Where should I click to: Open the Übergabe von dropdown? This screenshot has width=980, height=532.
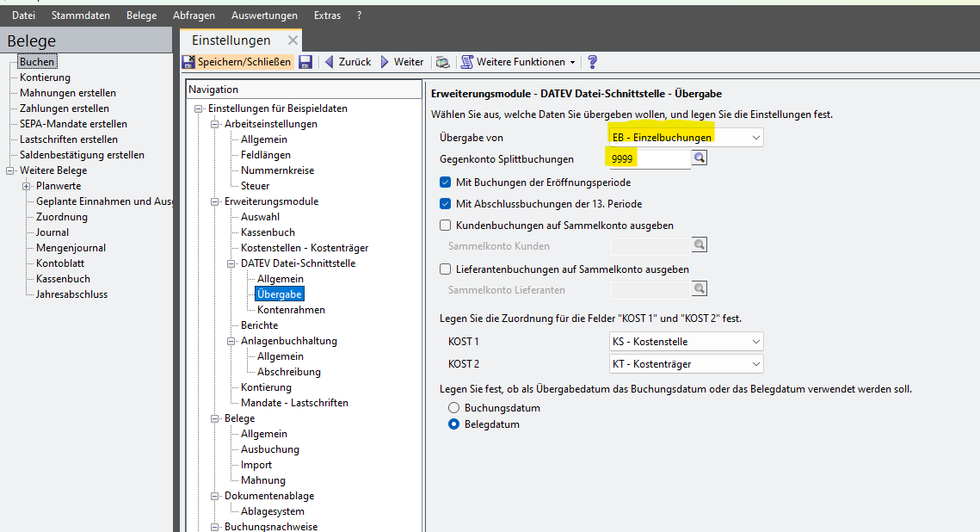pos(755,138)
